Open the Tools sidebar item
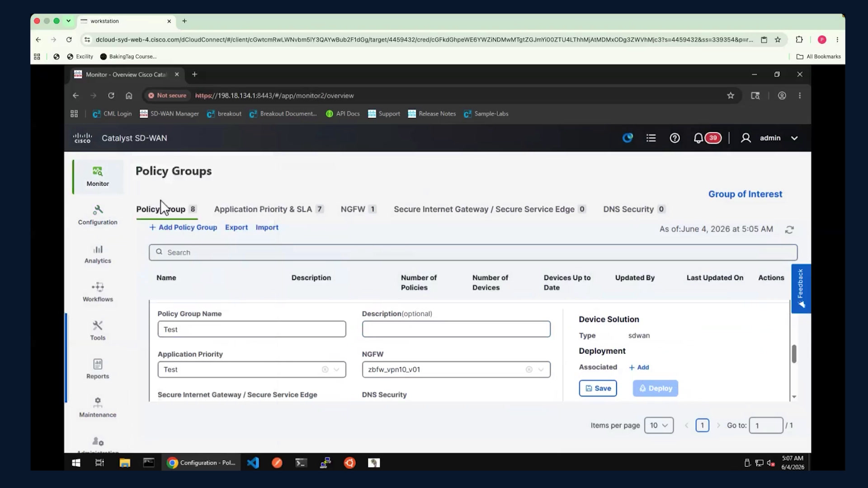The height and width of the screenshot is (488, 868). click(98, 331)
